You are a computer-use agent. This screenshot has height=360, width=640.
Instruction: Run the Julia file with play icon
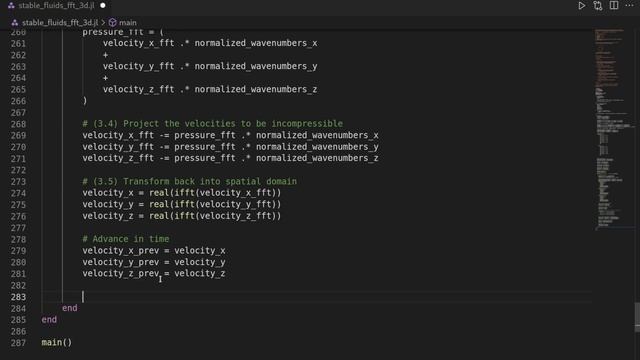582,6
